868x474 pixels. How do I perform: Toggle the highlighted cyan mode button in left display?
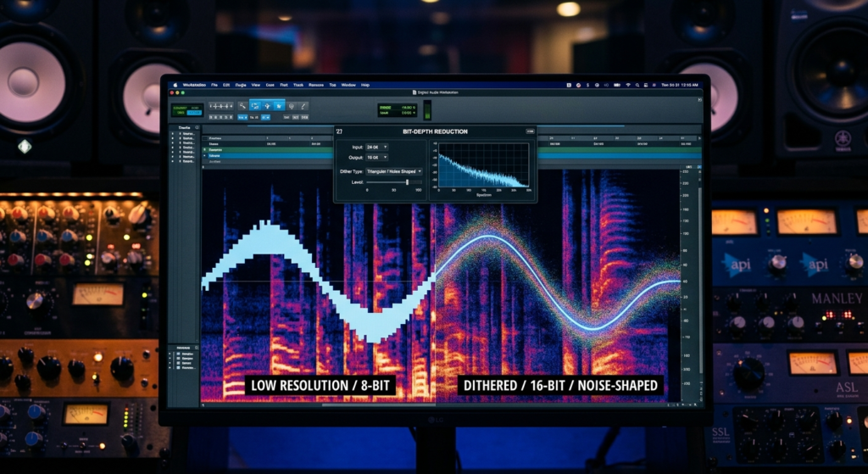194,113
